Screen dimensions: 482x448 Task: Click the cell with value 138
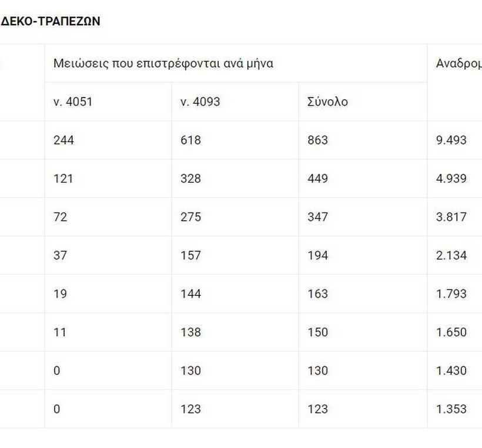[190, 332]
